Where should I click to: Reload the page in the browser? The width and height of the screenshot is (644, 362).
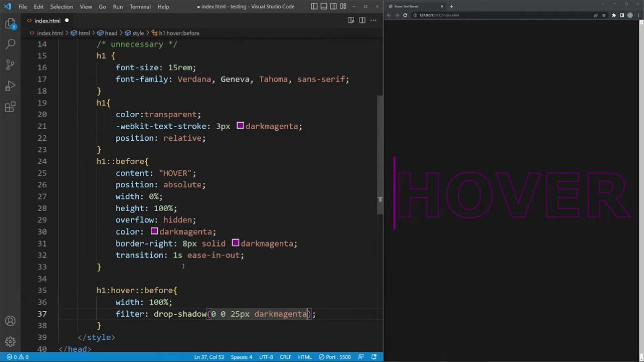click(x=404, y=15)
